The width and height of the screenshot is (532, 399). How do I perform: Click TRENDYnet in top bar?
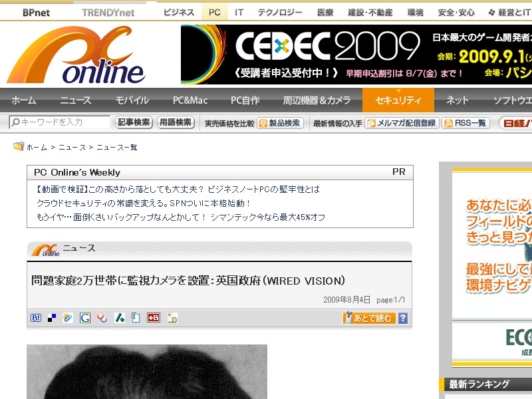(108, 13)
